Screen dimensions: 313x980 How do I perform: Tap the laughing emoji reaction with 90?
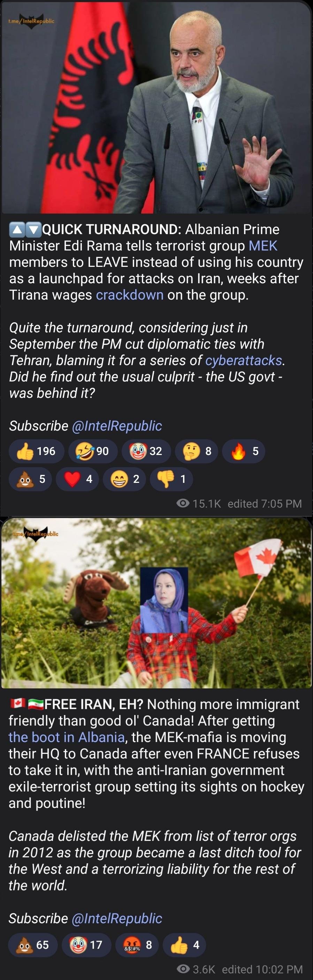tap(92, 451)
